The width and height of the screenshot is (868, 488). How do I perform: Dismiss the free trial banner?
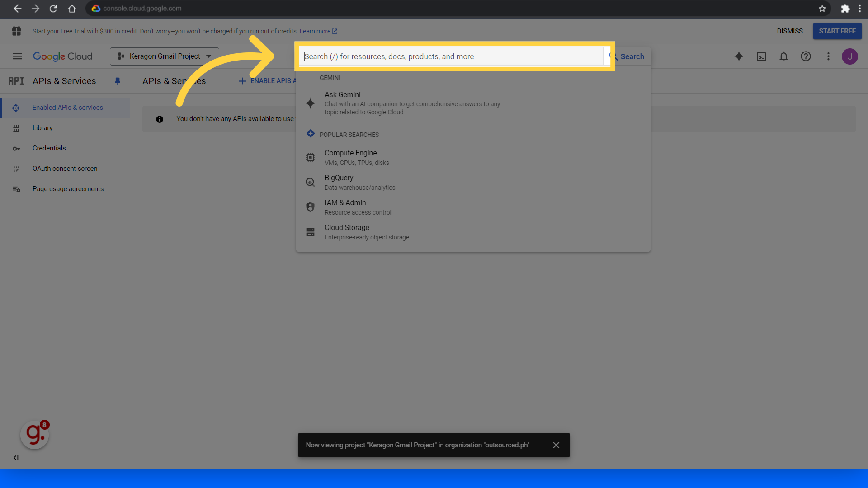click(790, 31)
